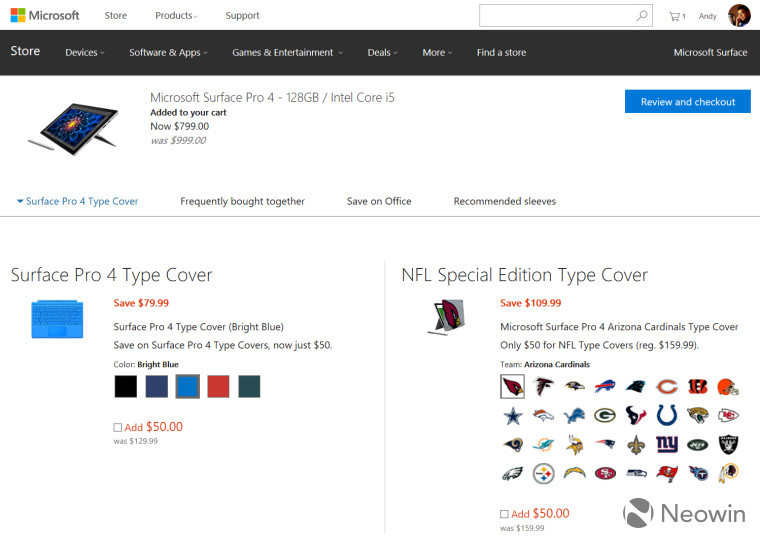Viewport: 760px width, 543px height.
Task: Go to Microsoft Surface link
Action: (710, 52)
